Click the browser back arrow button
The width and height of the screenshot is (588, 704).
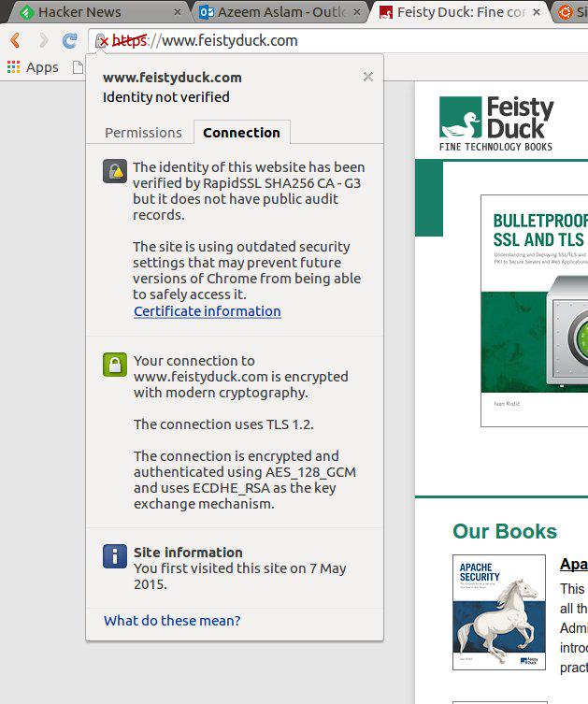click(x=15, y=40)
